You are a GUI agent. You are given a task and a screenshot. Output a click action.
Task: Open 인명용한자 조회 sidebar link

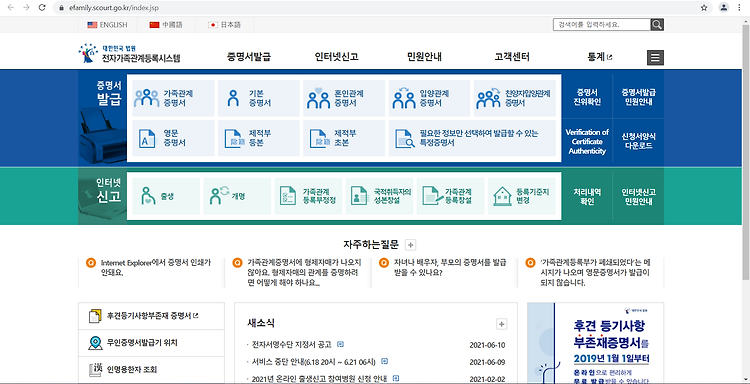pyautogui.click(x=151, y=370)
